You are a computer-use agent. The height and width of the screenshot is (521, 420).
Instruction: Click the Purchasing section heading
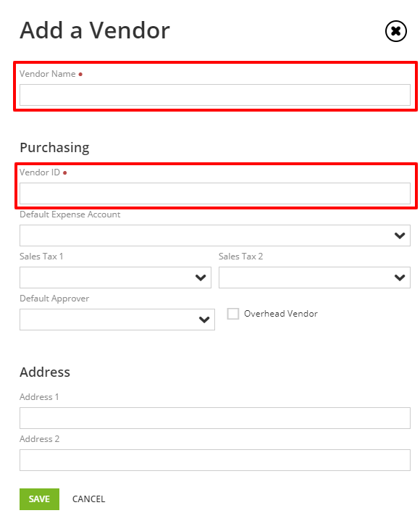54,148
